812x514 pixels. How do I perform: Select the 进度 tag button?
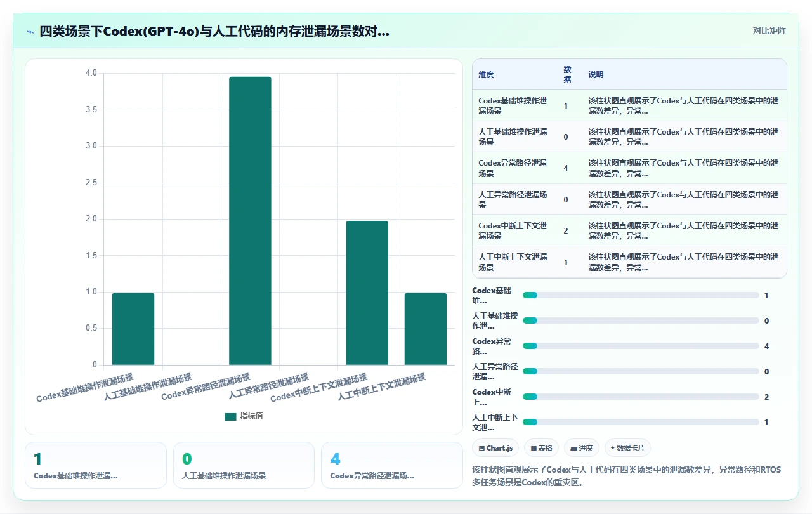pos(582,448)
